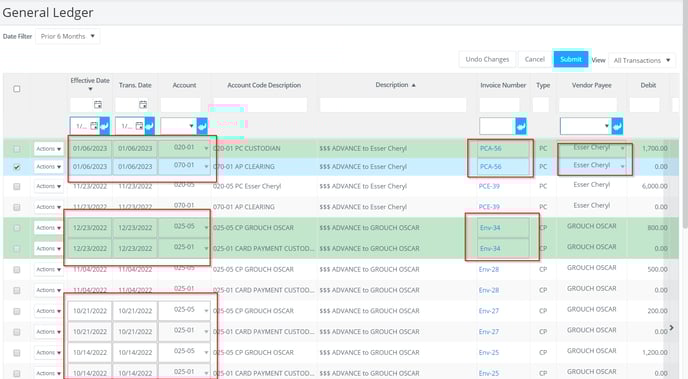Sort by Invoice Number column header

(x=503, y=85)
